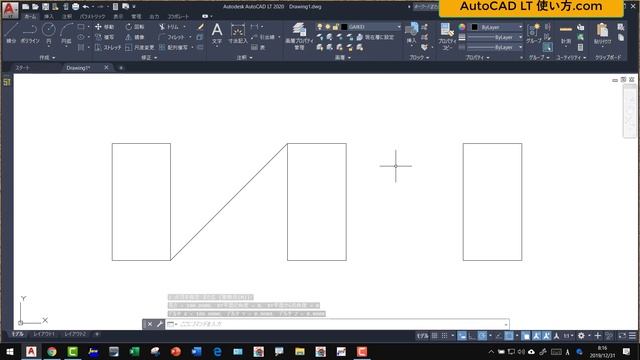Select the Line (線分) tool
Image resolution: width=640 pixels, height=360 pixels.
click(x=11, y=33)
